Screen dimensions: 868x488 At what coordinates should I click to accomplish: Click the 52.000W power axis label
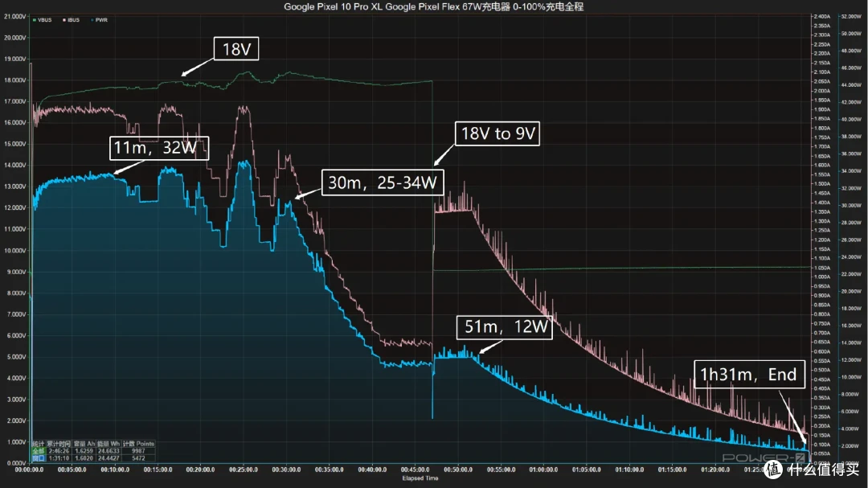(x=851, y=17)
